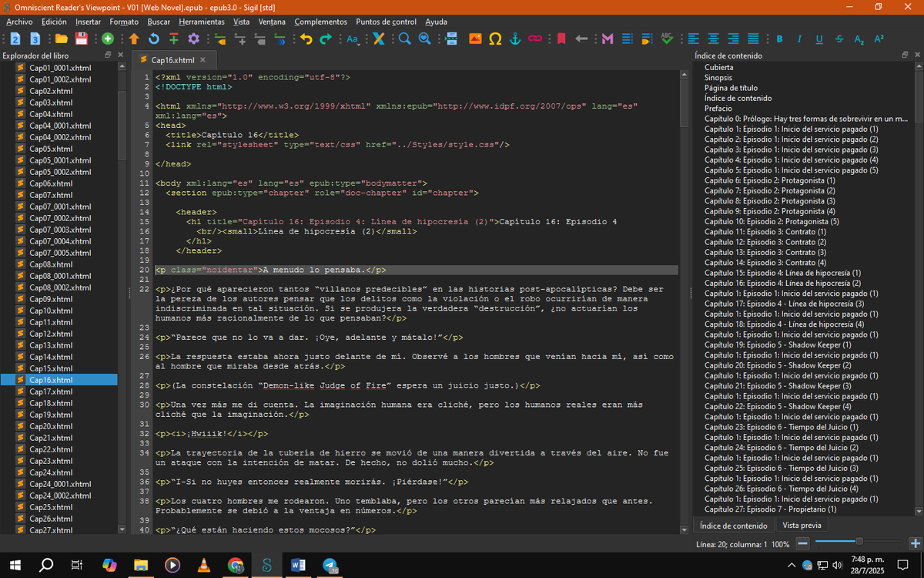Screen dimensions: 924x578
Task: Add new file with green plus icon
Action: [x=107, y=39]
